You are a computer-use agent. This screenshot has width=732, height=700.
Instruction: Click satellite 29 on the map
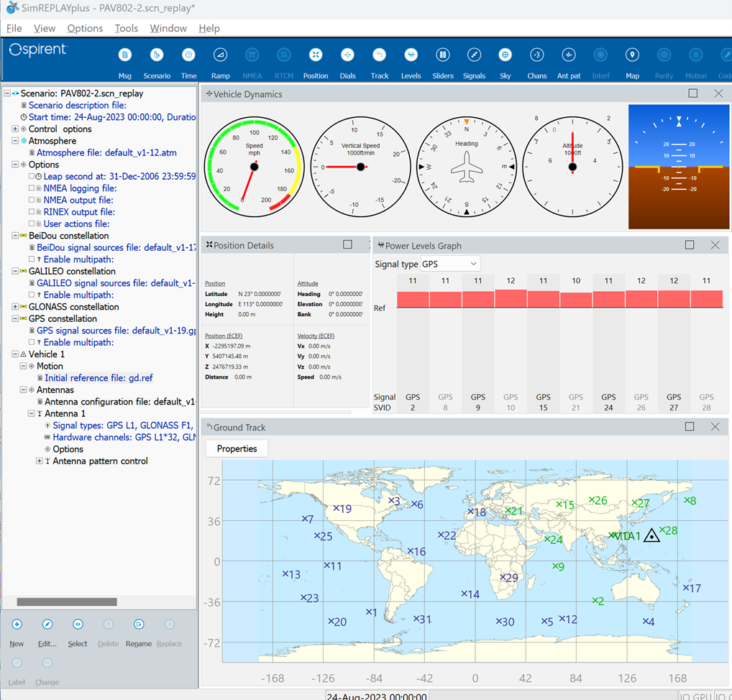point(509,578)
